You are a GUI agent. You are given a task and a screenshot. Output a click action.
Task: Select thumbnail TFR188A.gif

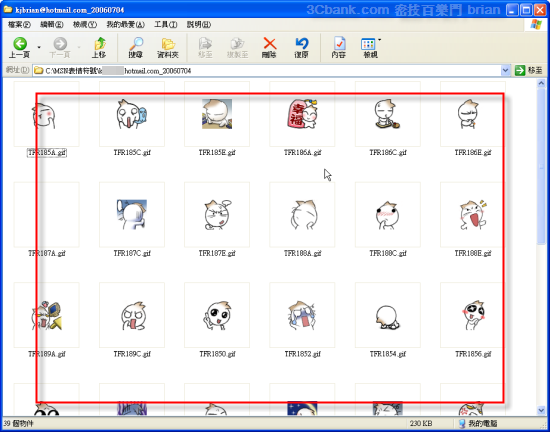(x=302, y=215)
